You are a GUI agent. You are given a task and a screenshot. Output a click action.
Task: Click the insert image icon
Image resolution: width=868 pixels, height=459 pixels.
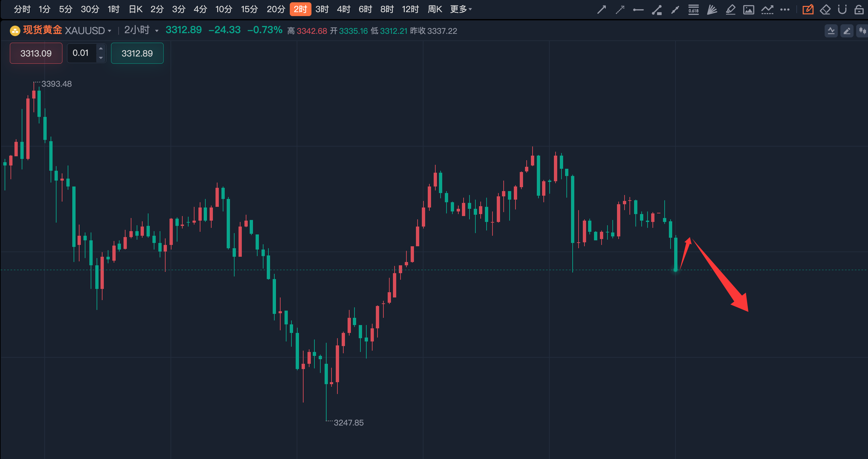(748, 10)
